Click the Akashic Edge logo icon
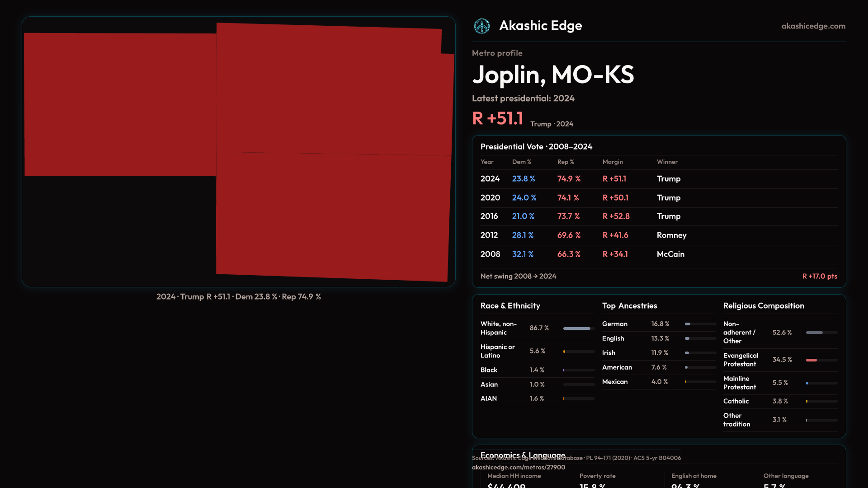Screen dimensions: 868x488 (x=481, y=26)
